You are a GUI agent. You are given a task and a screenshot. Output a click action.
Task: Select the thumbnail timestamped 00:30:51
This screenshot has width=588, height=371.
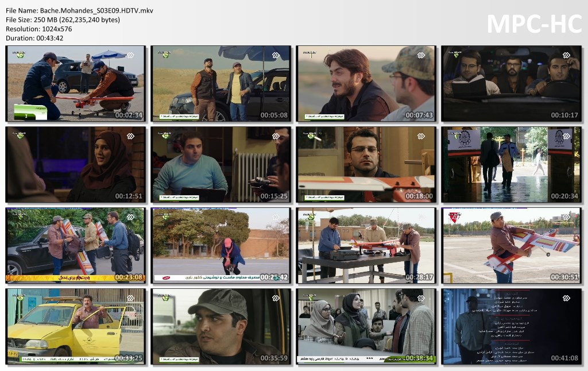click(x=512, y=246)
